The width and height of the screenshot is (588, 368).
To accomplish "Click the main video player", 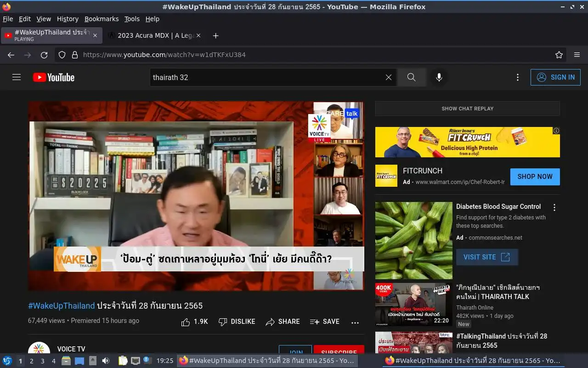I will 196,196.
